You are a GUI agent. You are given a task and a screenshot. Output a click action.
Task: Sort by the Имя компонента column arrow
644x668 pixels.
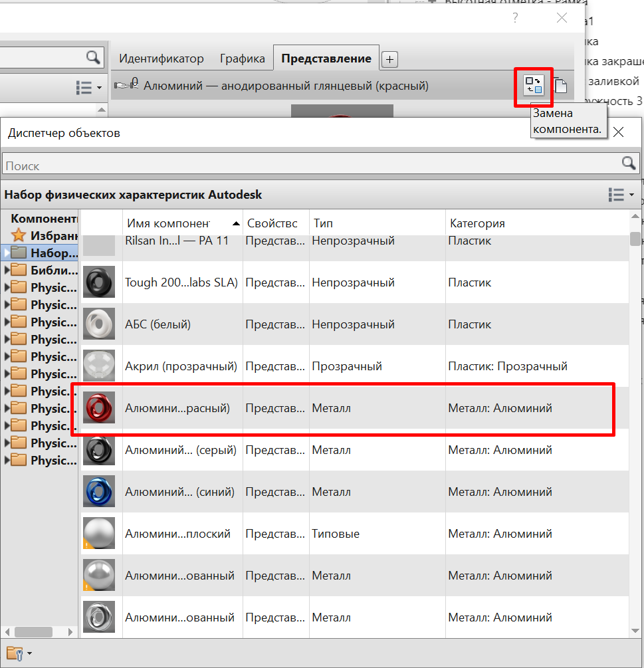pyautogui.click(x=235, y=223)
